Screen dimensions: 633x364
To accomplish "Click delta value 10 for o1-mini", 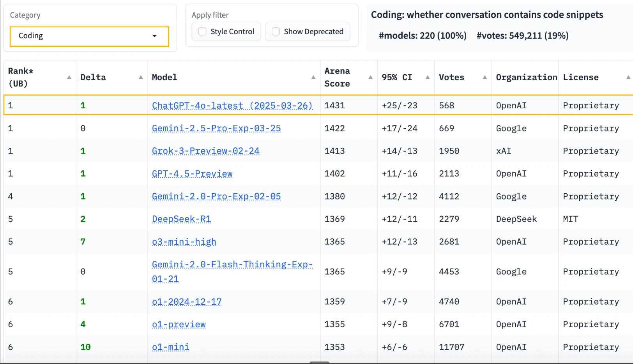I will 85,347.
